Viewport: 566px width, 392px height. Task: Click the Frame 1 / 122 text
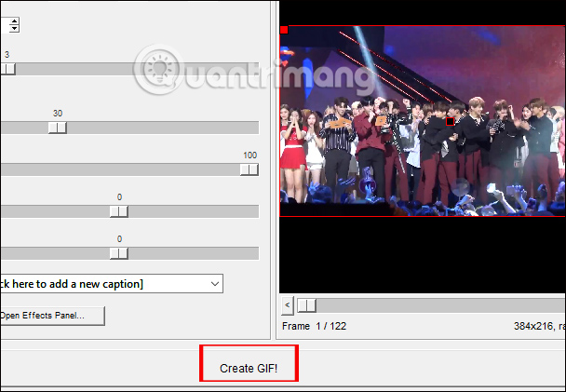pyautogui.click(x=314, y=326)
